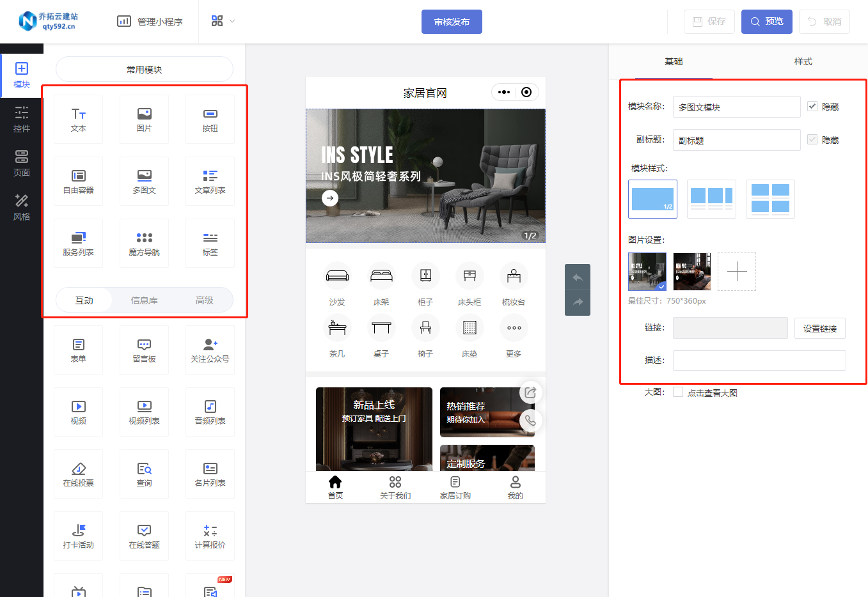This screenshot has height=597, width=868.
Task: Select the 信息库 module category tab
Action: click(144, 300)
